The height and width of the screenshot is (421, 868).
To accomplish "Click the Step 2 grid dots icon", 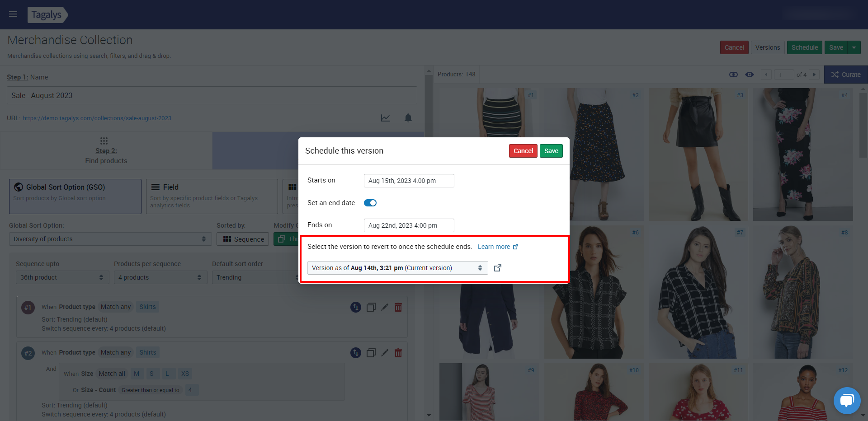I will (104, 141).
